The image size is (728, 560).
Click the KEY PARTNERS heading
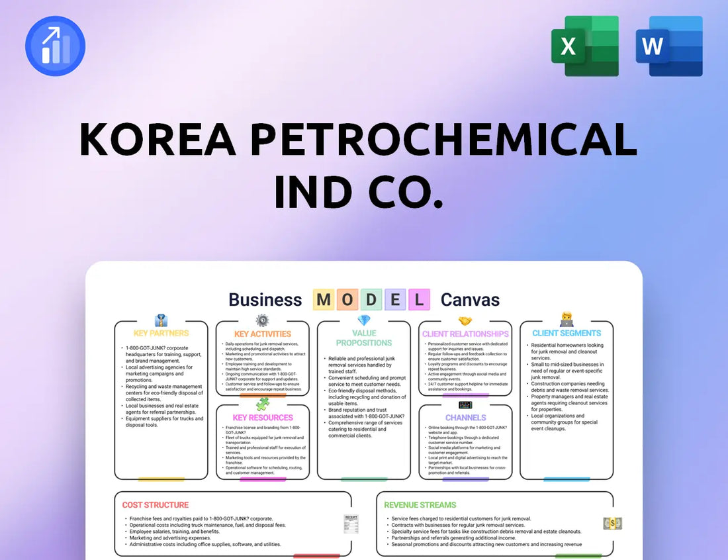click(x=161, y=333)
